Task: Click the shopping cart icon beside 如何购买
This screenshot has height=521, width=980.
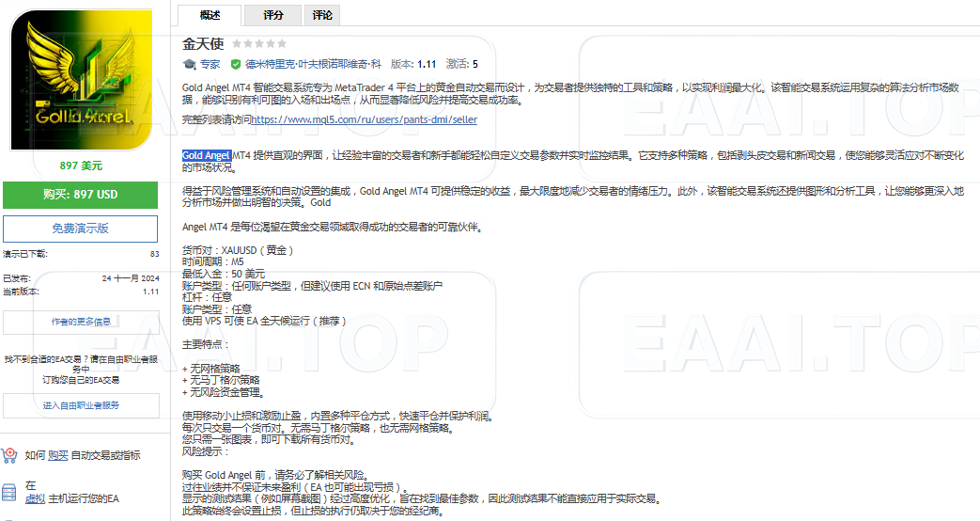Action: click(9, 455)
